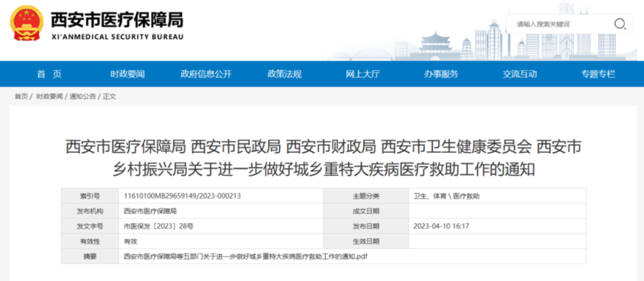Click the national emblem logo
Image resolution: width=644 pixels, height=281 pixels.
[x=26, y=23]
